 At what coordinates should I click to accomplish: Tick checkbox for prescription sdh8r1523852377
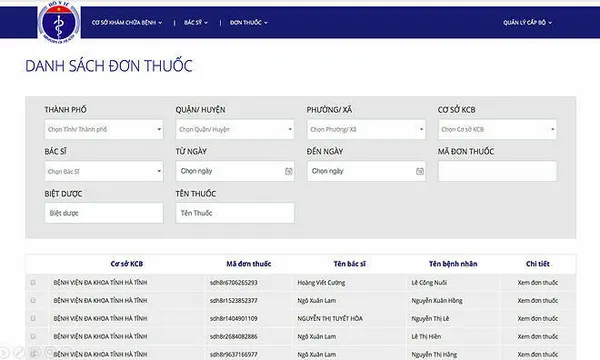33,300
